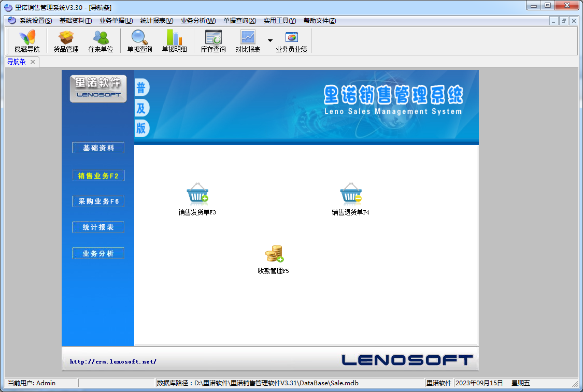Expand the dropdown arrow beside 对比报表
The width and height of the screenshot is (583, 392).
pyautogui.click(x=271, y=40)
